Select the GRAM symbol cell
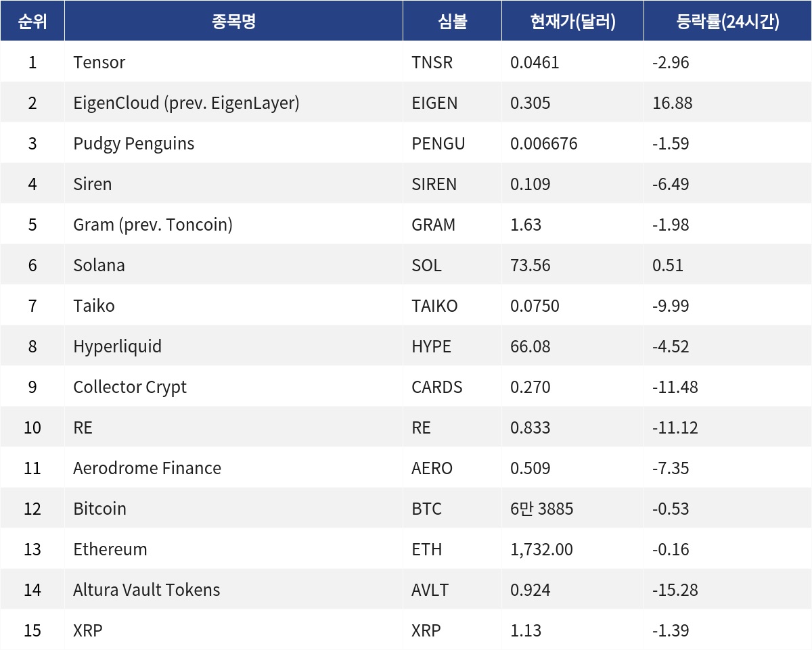The image size is (812, 650). tap(452, 225)
